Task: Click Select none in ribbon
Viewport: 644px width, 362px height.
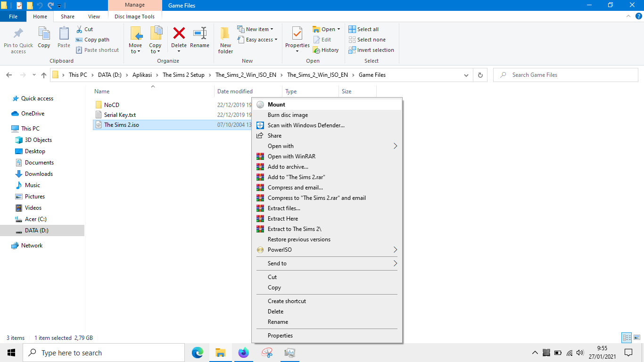Action: click(367, 40)
